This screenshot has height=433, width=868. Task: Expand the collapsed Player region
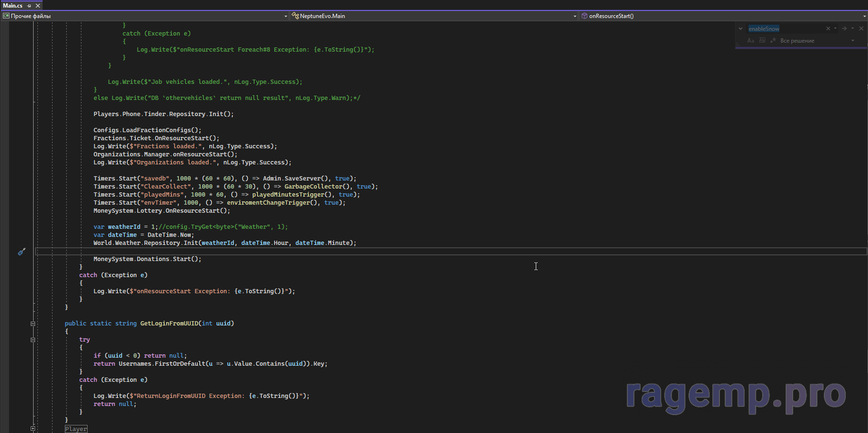pyautogui.click(x=33, y=429)
